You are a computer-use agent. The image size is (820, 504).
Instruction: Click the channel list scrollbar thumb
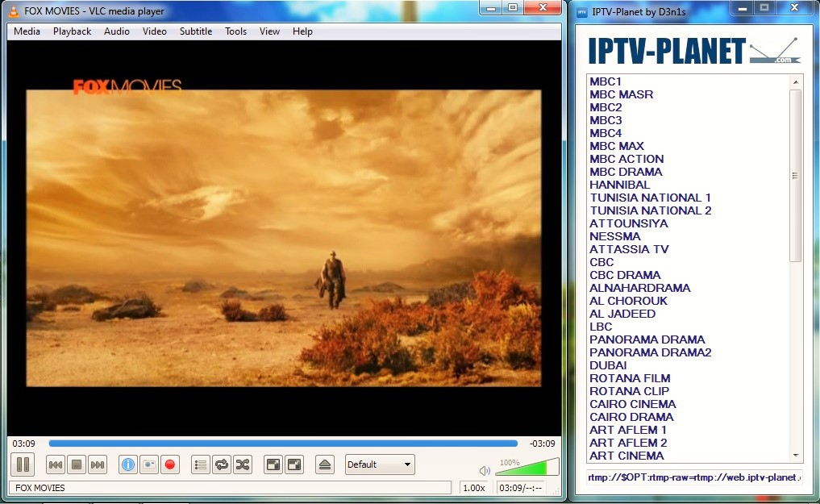[796, 176]
